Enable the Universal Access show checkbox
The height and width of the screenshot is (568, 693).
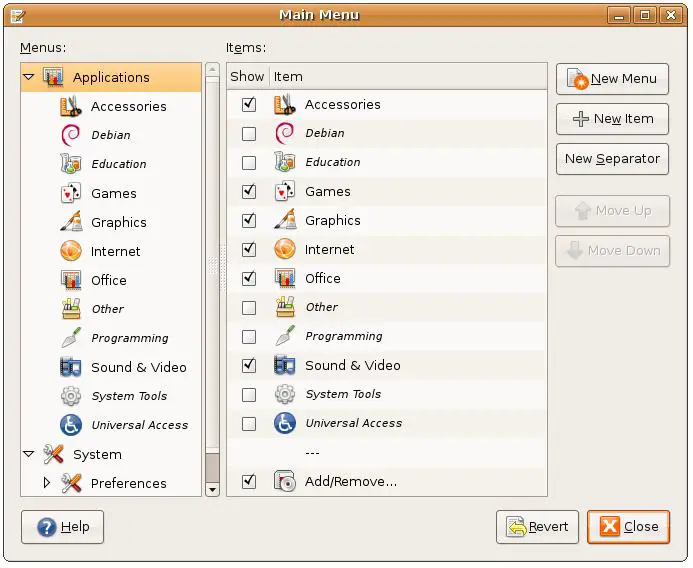click(x=249, y=423)
